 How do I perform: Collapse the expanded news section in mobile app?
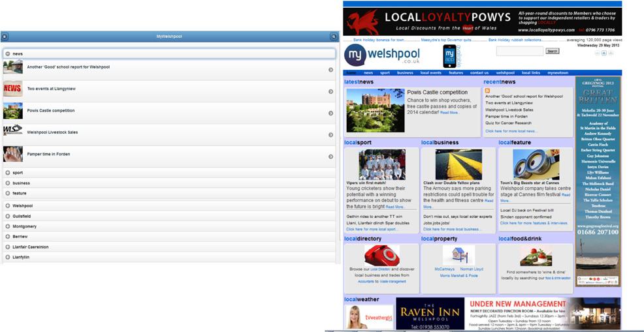(x=169, y=53)
